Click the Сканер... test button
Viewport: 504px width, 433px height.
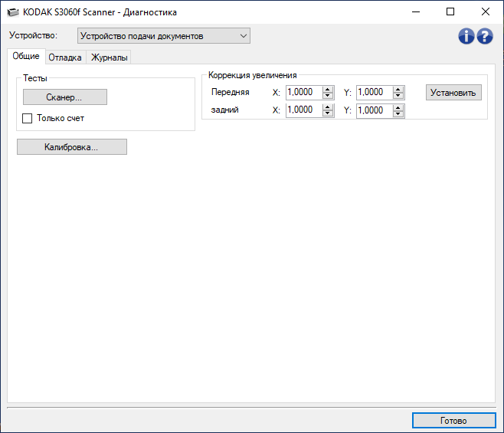(65, 97)
